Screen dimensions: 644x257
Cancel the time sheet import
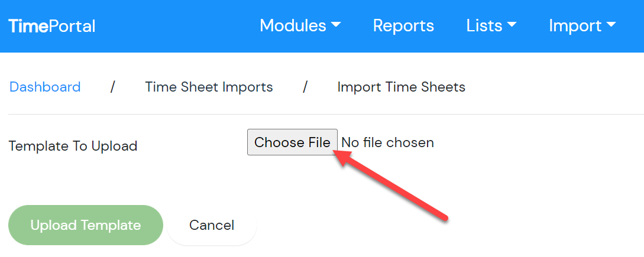(x=212, y=225)
